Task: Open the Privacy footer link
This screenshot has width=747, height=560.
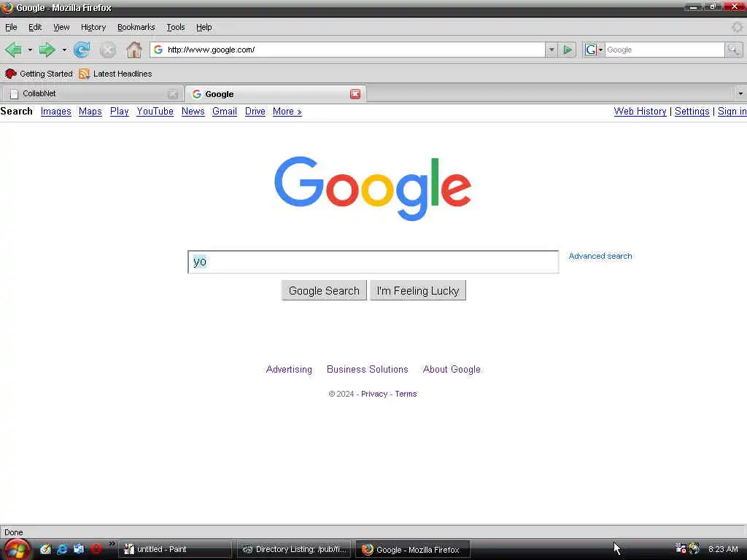Action: (x=374, y=394)
